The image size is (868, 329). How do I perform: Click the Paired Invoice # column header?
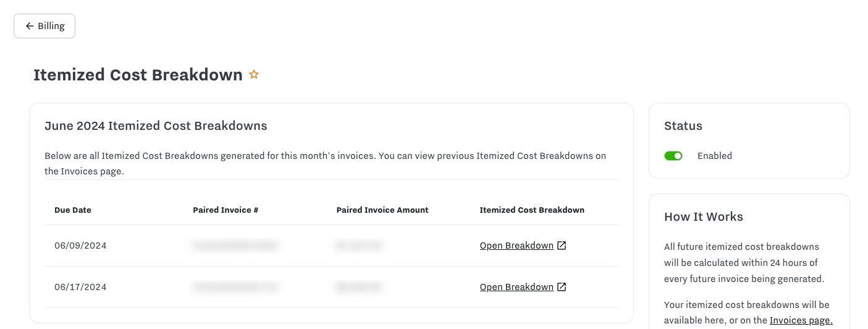click(x=225, y=210)
